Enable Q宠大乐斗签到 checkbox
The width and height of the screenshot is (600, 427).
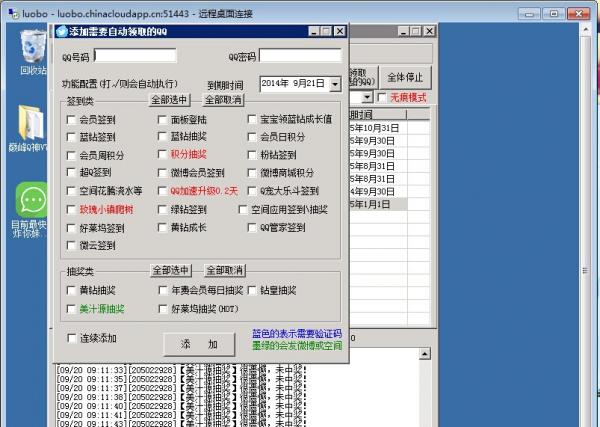click(252, 191)
